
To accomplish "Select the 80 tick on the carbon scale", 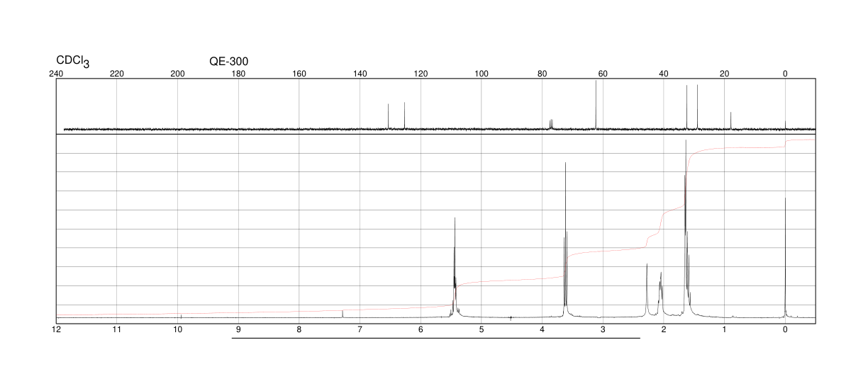I will click(542, 74).
